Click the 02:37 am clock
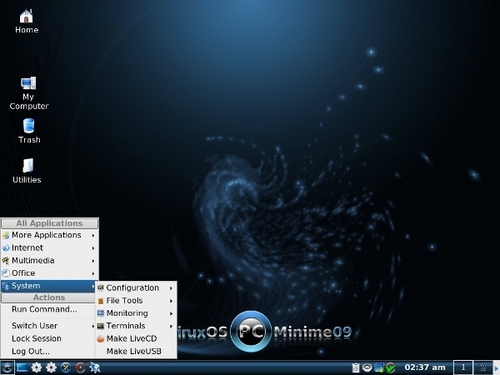 [x=425, y=367]
